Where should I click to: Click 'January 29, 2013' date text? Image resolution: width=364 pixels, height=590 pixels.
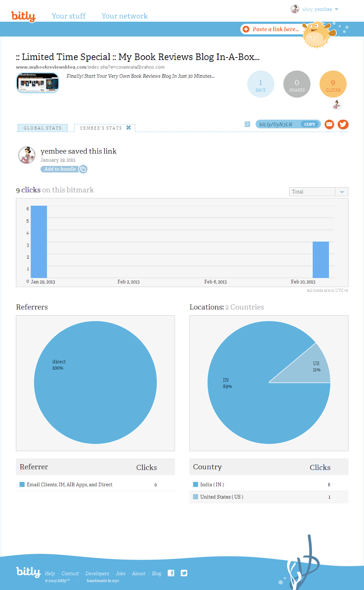58,160
